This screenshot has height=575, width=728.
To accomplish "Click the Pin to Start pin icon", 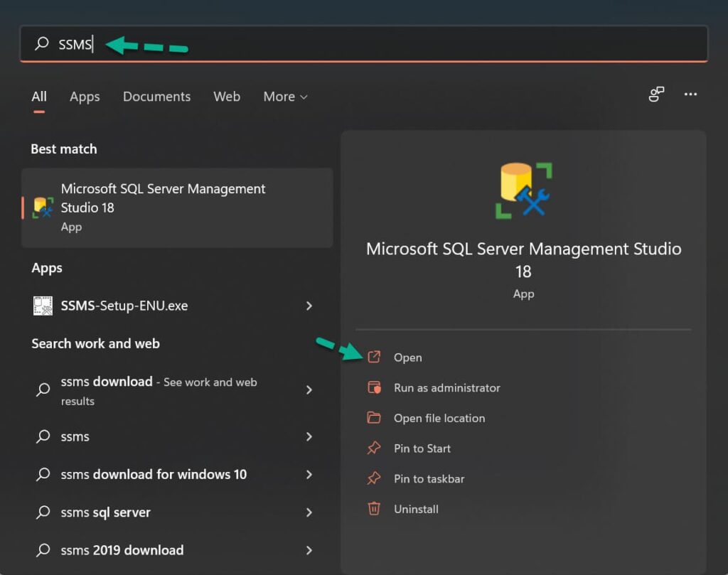I will pyautogui.click(x=374, y=448).
